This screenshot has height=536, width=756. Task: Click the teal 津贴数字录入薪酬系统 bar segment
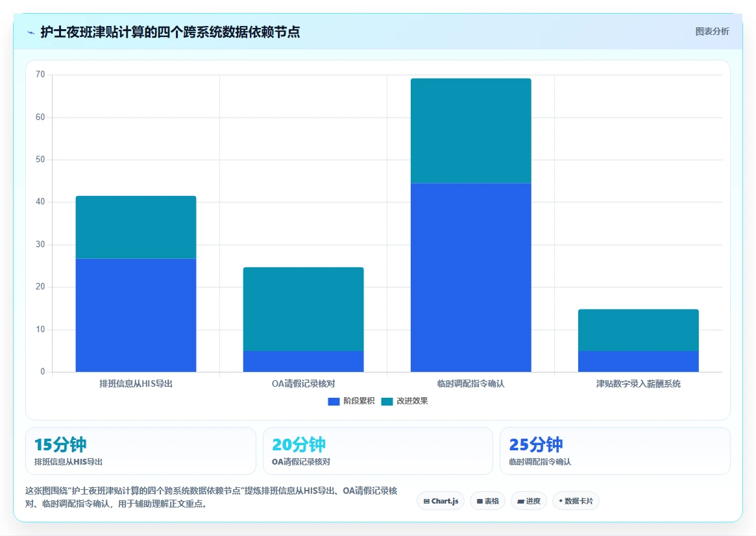(x=639, y=330)
